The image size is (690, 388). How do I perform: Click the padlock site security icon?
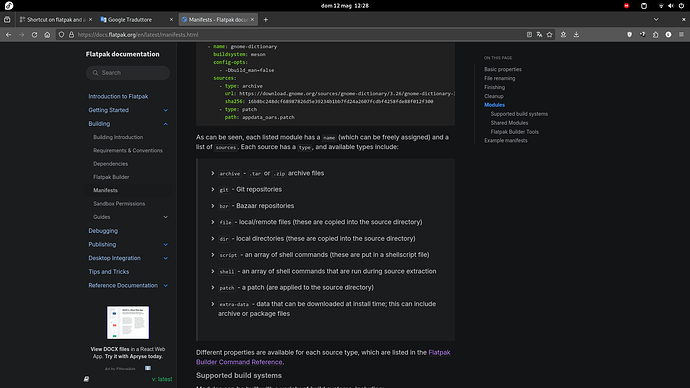click(71, 34)
